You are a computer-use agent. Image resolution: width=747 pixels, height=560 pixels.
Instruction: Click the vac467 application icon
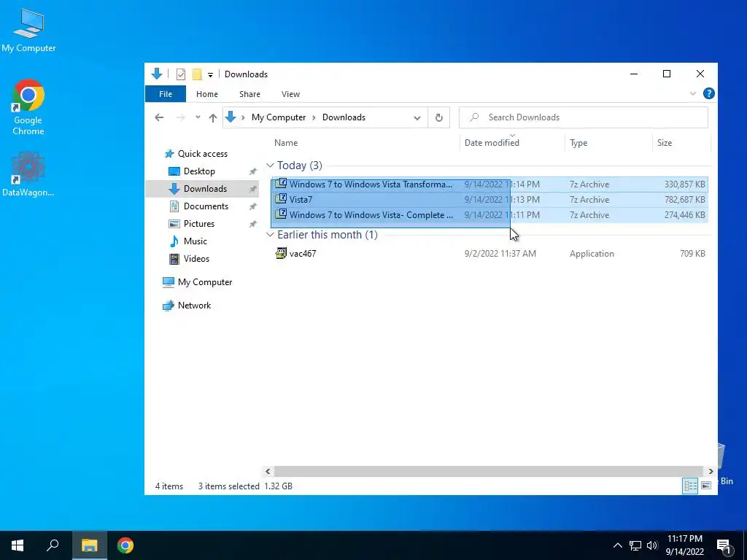[x=281, y=253]
